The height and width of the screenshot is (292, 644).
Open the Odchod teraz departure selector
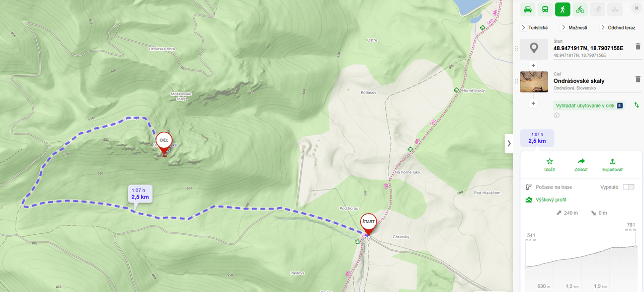[618, 28]
